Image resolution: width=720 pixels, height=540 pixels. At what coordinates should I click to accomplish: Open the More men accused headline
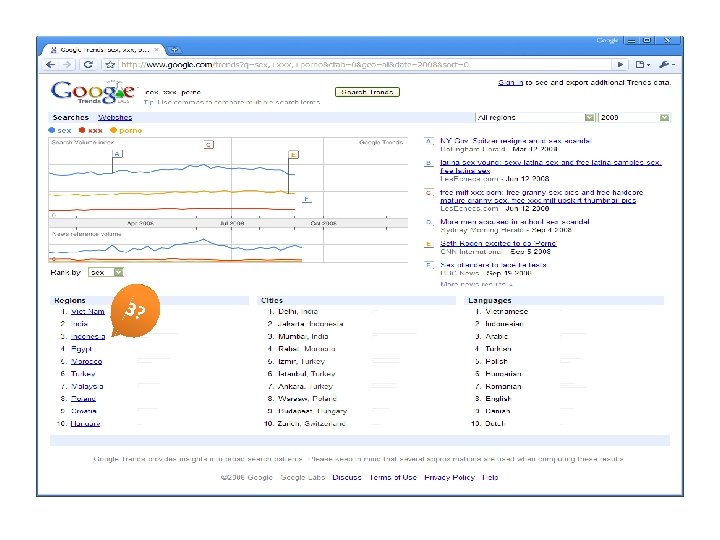coord(515,222)
